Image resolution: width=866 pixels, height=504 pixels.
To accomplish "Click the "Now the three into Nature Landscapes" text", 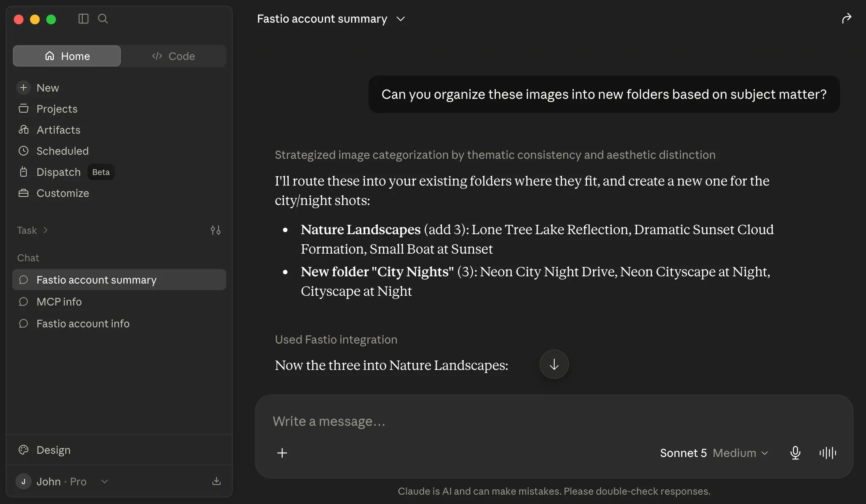I will pos(391,365).
